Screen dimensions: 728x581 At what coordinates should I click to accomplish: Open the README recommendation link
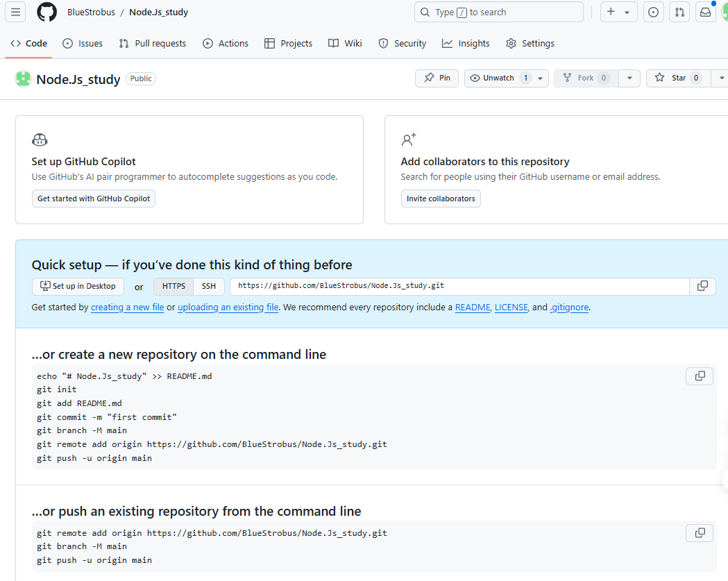(x=473, y=308)
